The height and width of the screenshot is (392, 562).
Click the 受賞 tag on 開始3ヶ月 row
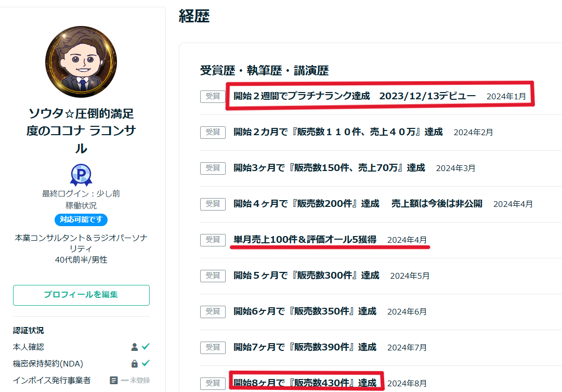tap(213, 168)
